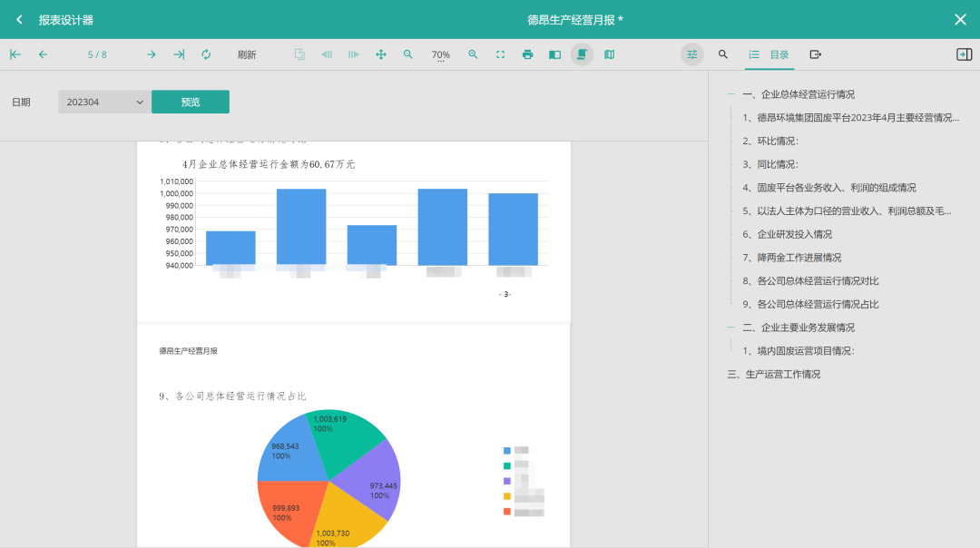
Task: Toggle the parameters panel icon
Action: (x=691, y=55)
